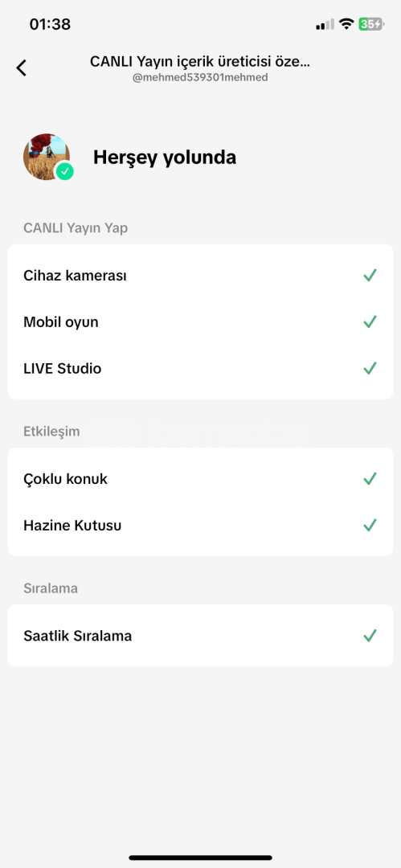
Task: Tap the battery indicator in the status bar
Action: 371,24
